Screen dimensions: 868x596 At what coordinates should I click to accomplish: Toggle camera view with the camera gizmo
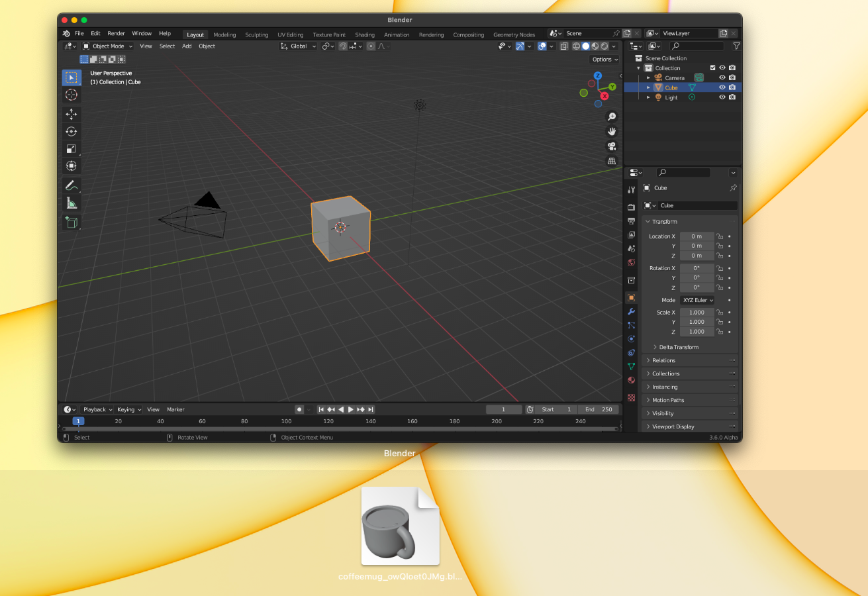612,146
